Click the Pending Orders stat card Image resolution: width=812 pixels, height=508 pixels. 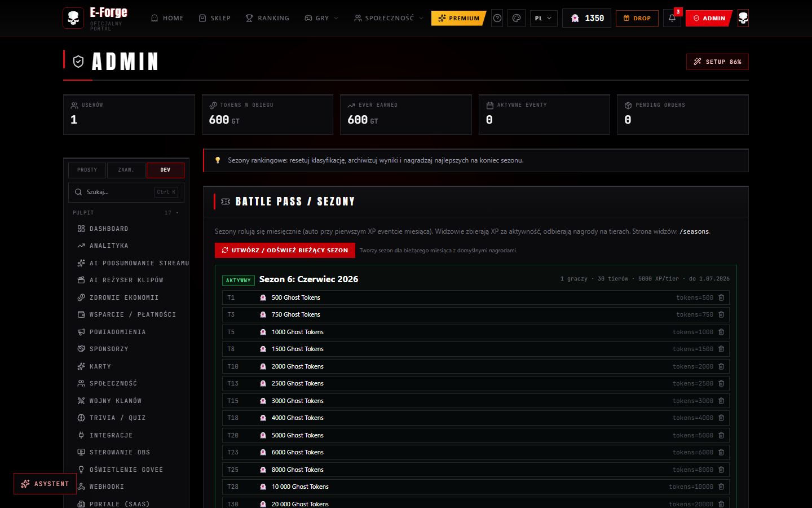(x=683, y=115)
